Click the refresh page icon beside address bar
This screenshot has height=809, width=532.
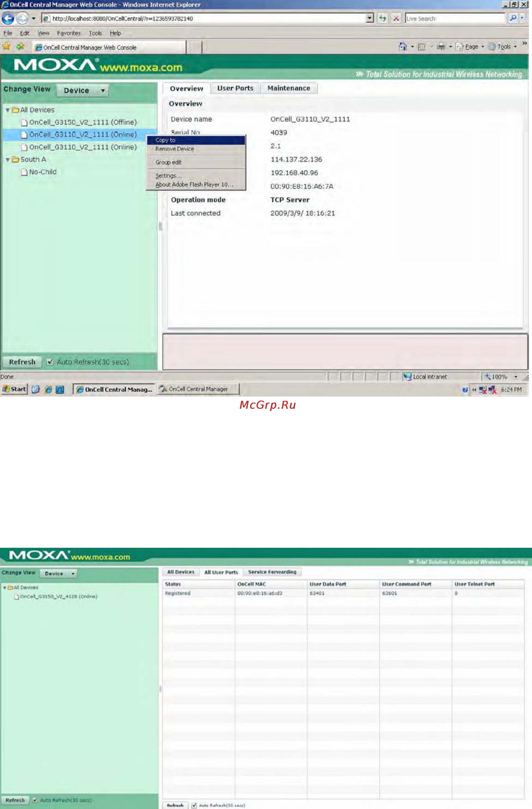[x=383, y=18]
